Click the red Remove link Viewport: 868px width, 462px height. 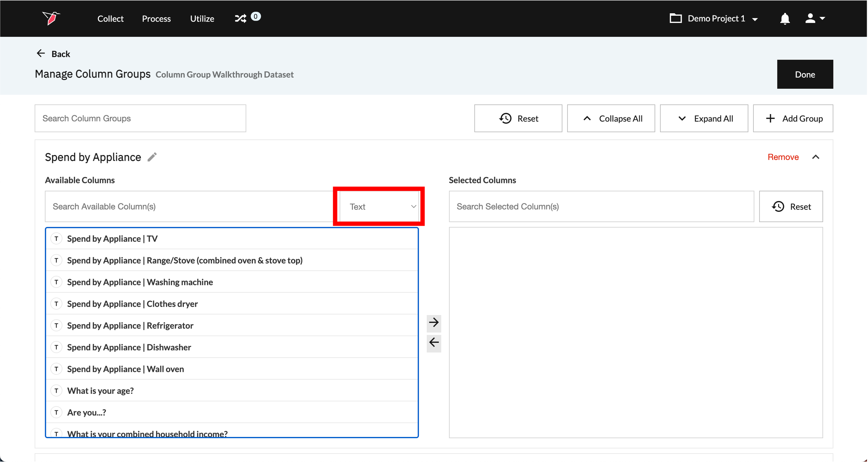[783, 157]
